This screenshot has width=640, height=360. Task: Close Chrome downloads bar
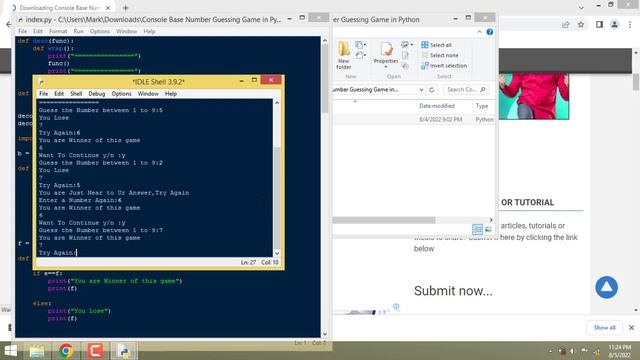click(x=631, y=327)
